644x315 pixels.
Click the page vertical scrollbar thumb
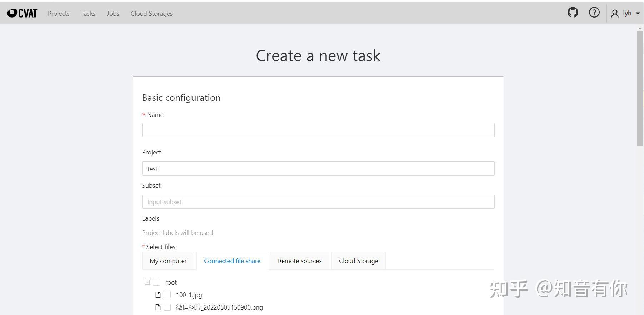click(640, 89)
